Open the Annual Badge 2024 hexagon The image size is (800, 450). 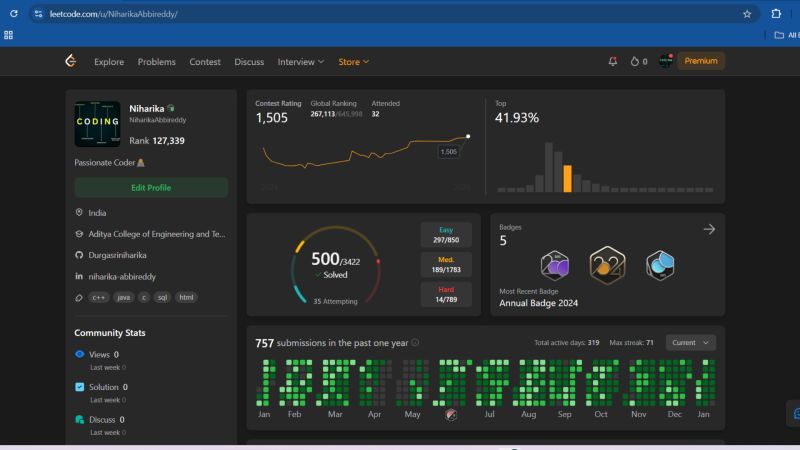point(607,265)
